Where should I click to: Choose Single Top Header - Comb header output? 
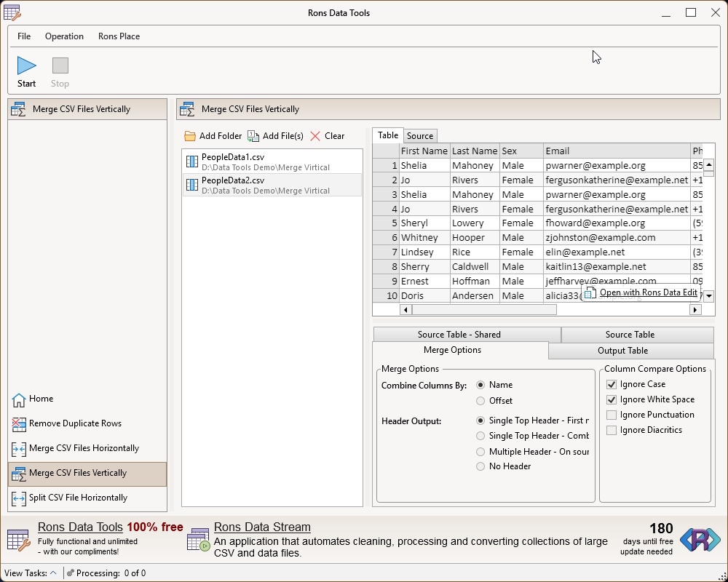click(x=480, y=436)
